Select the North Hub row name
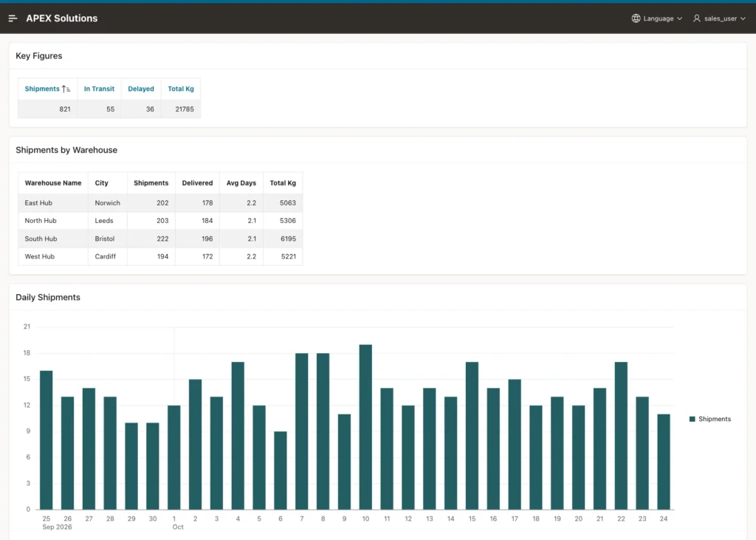Screen dimensions: 756x540 (41, 221)
